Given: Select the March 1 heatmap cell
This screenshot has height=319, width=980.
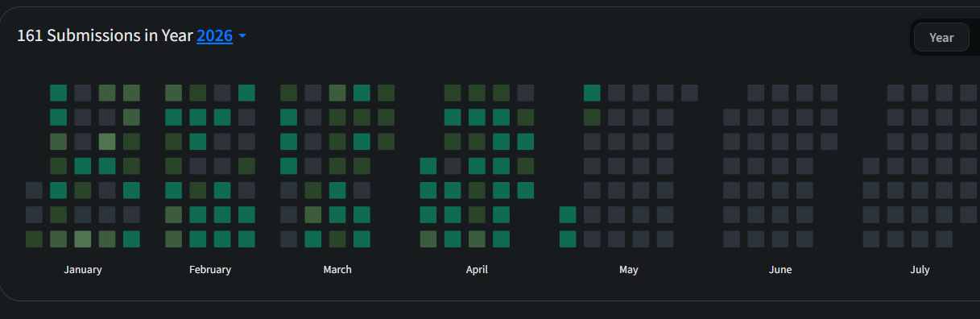Looking at the screenshot, I should point(288,93).
